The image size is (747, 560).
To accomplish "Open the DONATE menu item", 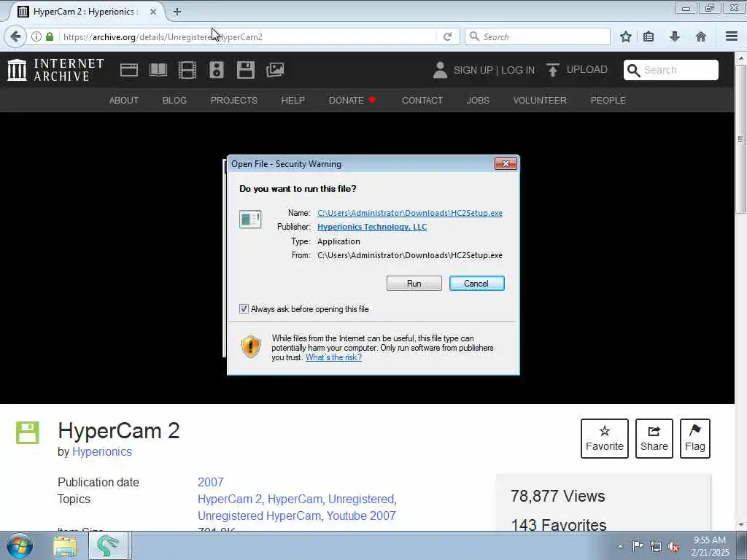I will tap(352, 100).
